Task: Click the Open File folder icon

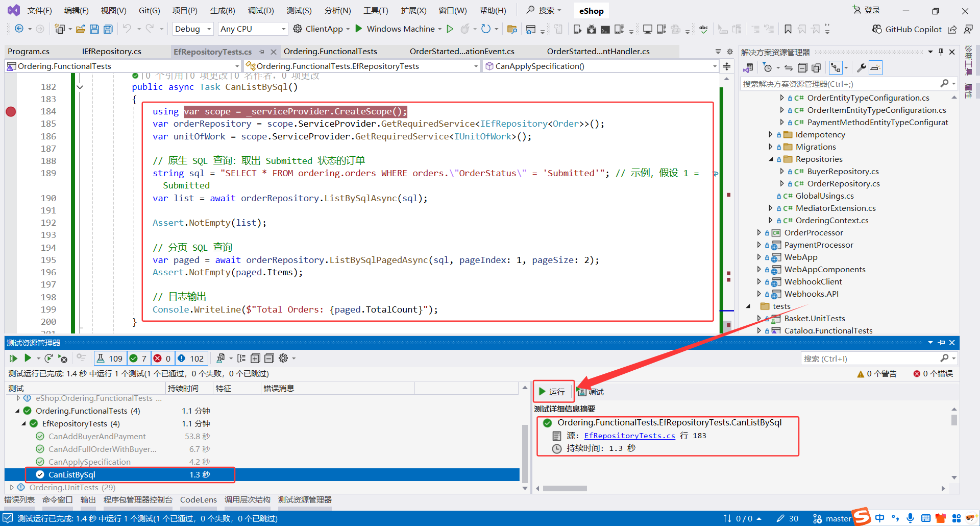Action: click(80, 29)
